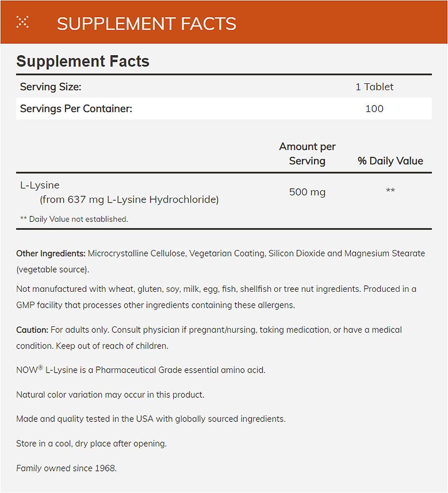Click the double asterisk in the Daily Value column
Screen dimensions: 448x493
390,191
